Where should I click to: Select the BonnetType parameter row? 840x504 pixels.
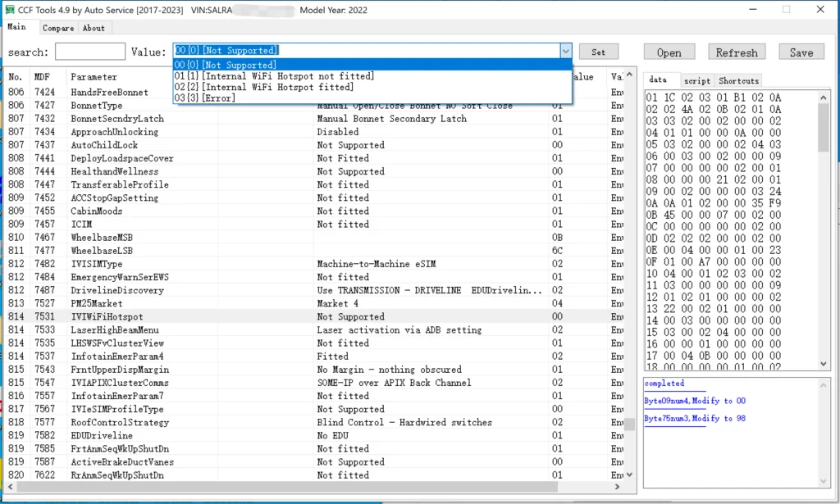point(315,106)
